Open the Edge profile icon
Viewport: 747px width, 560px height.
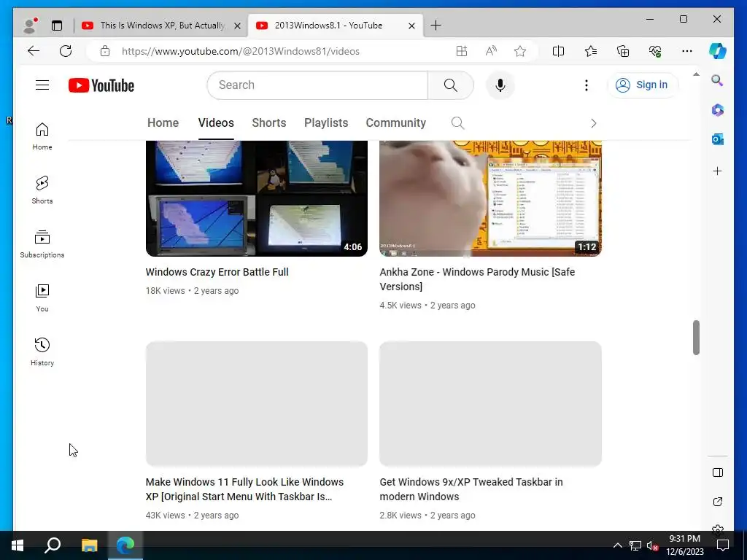tap(30, 26)
